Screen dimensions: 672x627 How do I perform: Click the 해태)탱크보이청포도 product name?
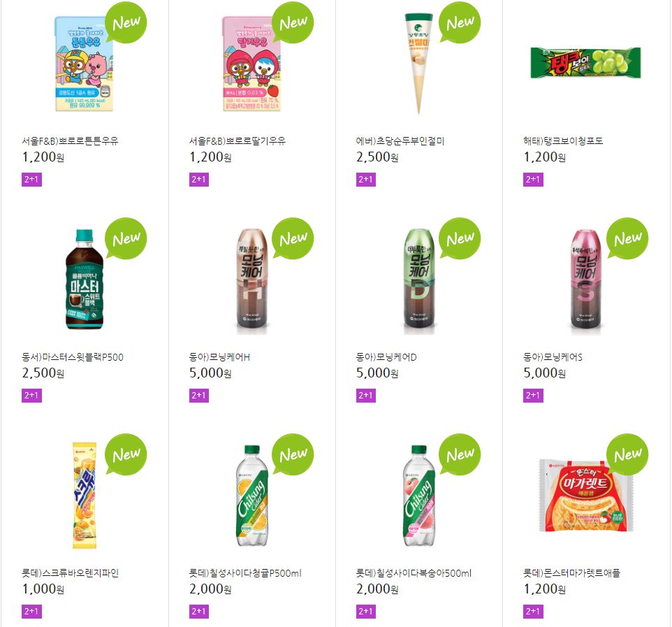click(x=563, y=140)
